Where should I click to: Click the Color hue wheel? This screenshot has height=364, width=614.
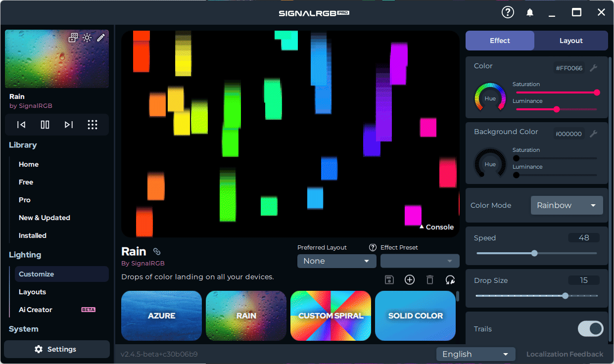(x=490, y=96)
